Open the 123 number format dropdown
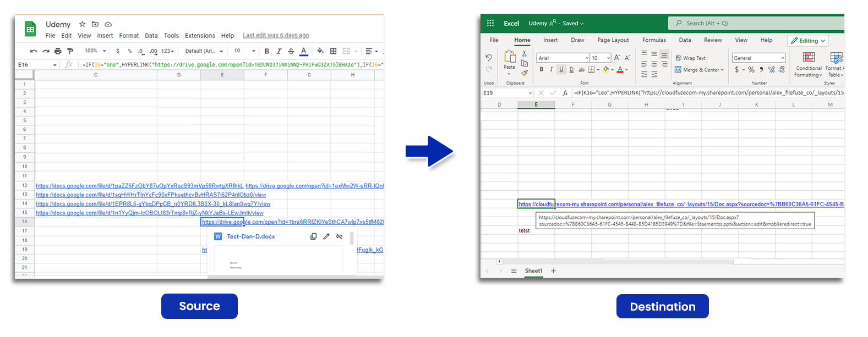The width and height of the screenshot is (868, 337). (x=167, y=51)
